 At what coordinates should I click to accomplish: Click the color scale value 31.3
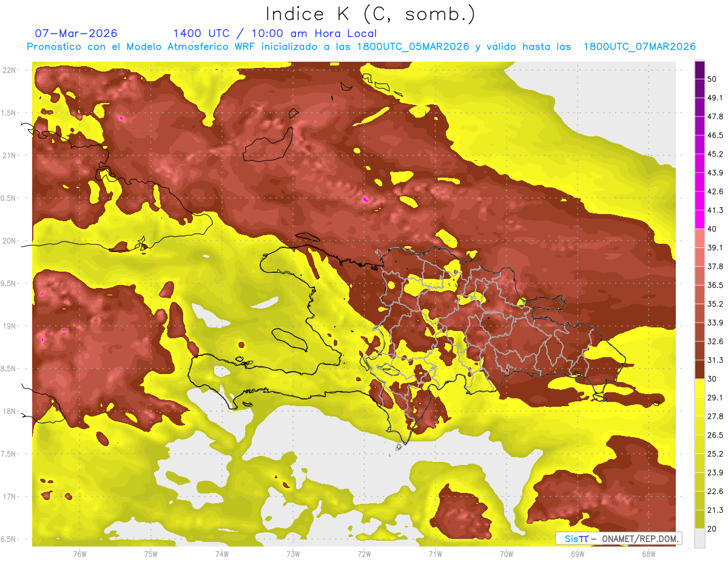pyautogui.click(x=715, y=360)
